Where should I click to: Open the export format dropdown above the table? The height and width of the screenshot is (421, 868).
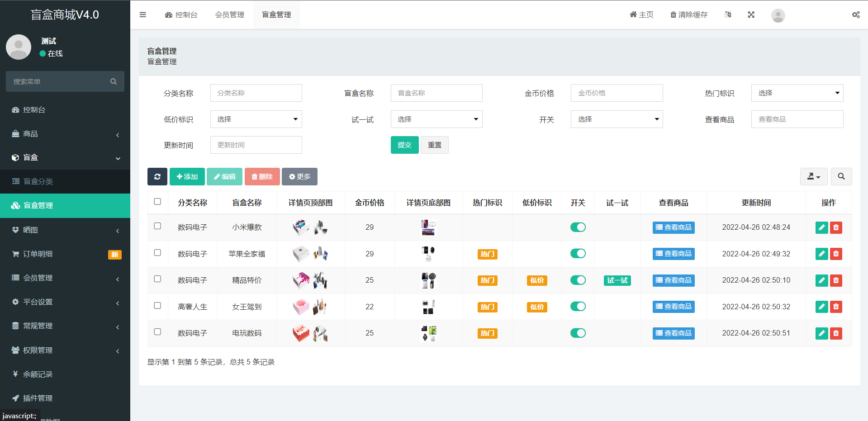pyautogui.click(x=813, y=176)
